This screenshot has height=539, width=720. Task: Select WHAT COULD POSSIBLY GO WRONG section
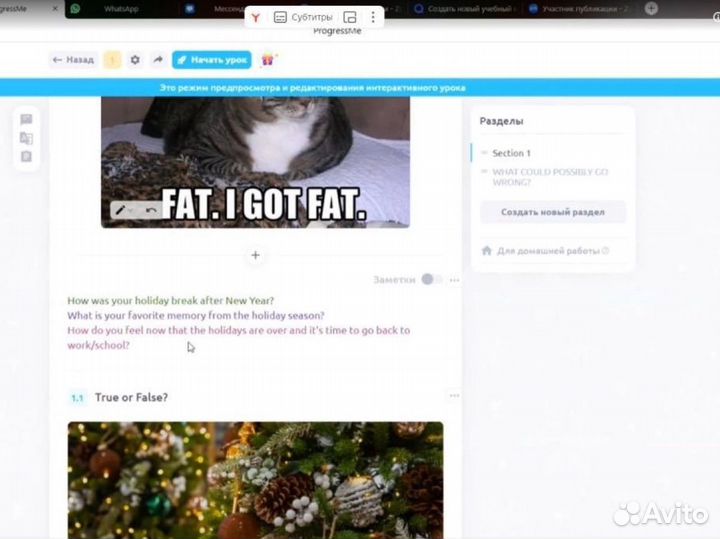pos(550,177)
